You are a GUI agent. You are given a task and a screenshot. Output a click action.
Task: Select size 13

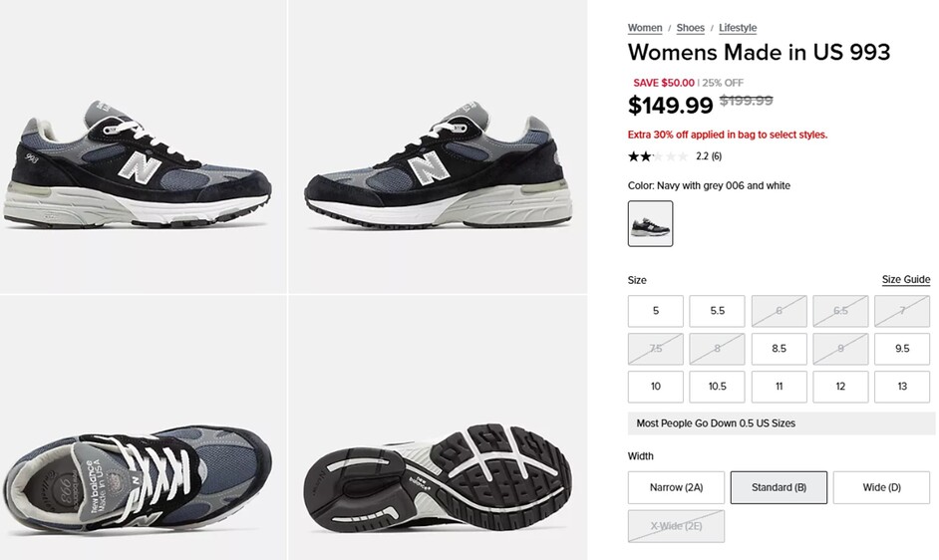tap(902, 387)
